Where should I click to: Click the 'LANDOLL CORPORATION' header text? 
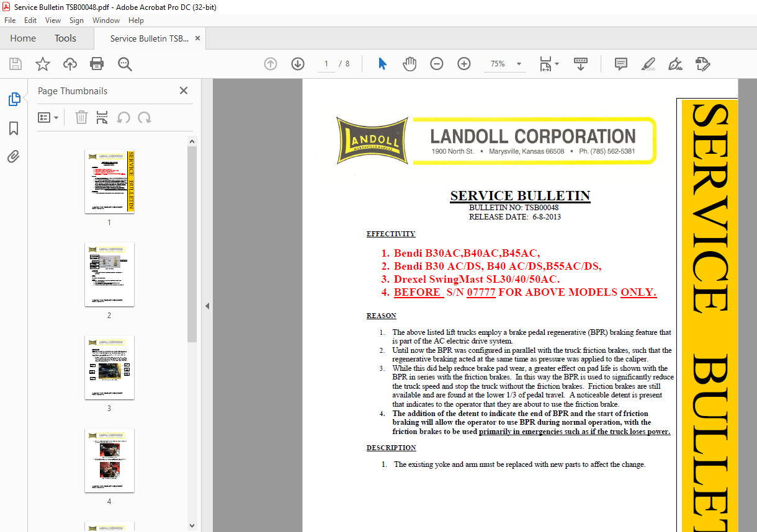(x=533, y=136)
